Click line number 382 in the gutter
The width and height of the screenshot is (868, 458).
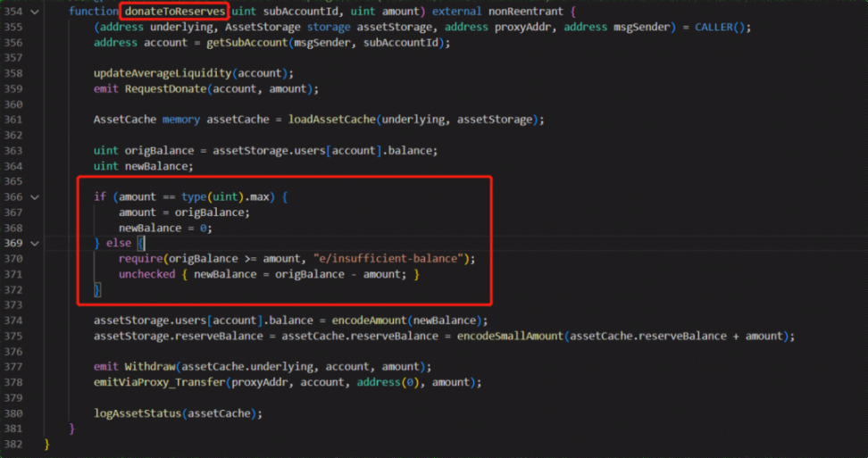(13, 444)
